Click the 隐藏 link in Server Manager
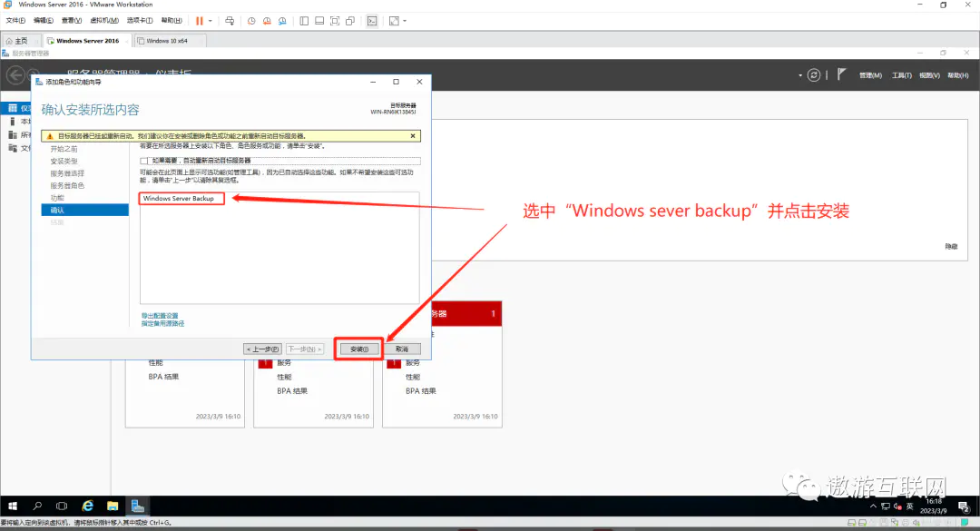Viewport: 980px width, 531px height. [x=951, y=246]
